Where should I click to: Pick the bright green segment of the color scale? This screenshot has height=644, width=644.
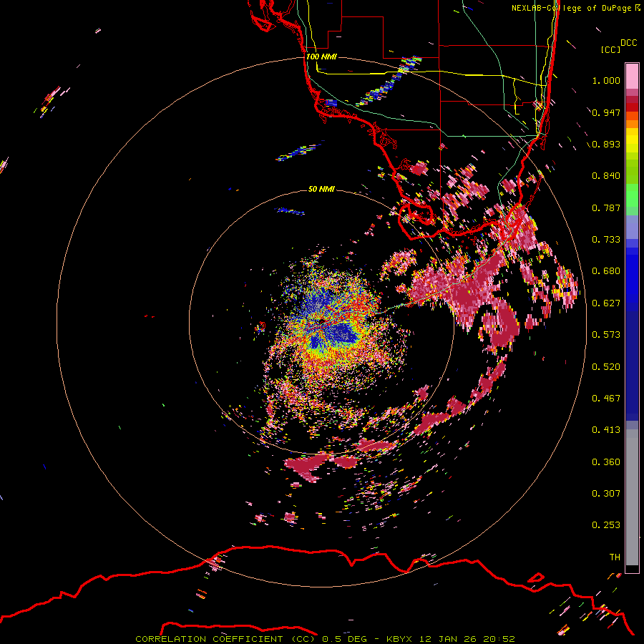point(632,195)
